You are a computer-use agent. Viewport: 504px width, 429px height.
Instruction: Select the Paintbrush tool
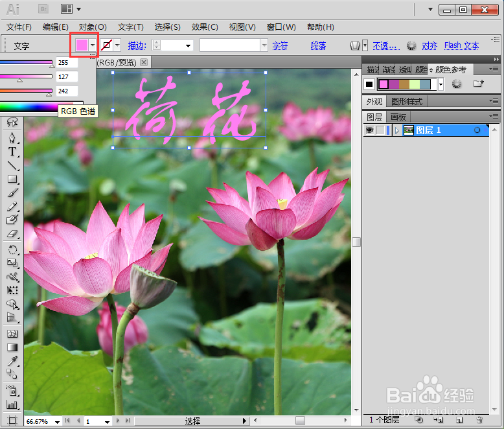pos(12,192)
